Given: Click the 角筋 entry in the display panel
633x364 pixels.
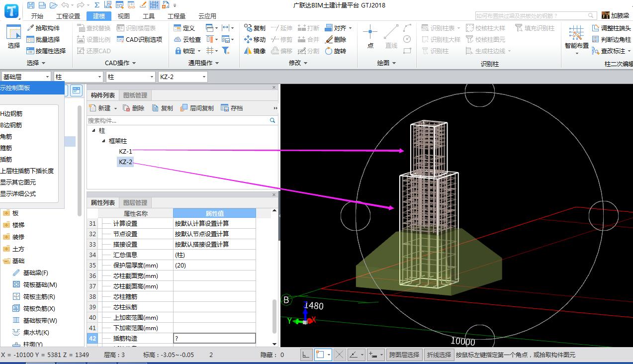Looking at the screenshot, I should [x=6, y=136].
